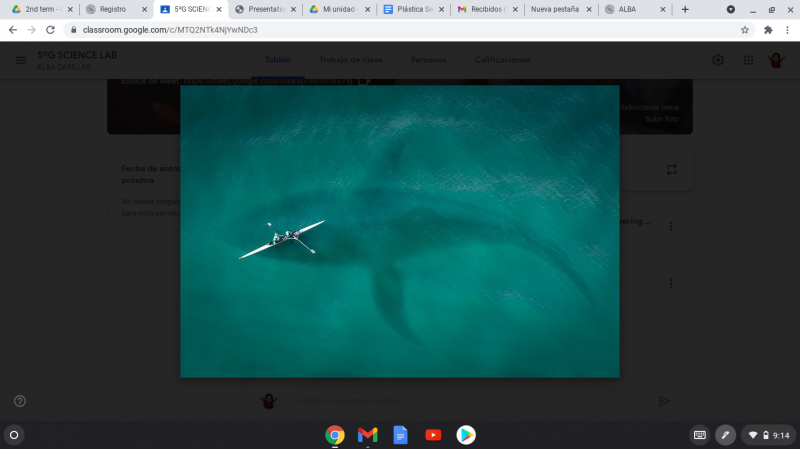This screenshot has width=800, height=449.
Task: Open the stylus tools tray icon
Action: [725, 435]
